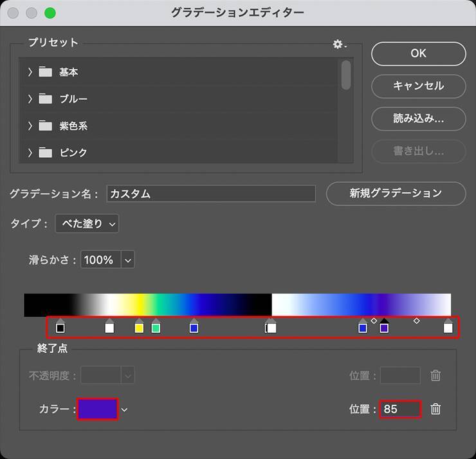Open the タイプ dropdown set to べた塗り
Screen dimensions: 476x459
87,223
